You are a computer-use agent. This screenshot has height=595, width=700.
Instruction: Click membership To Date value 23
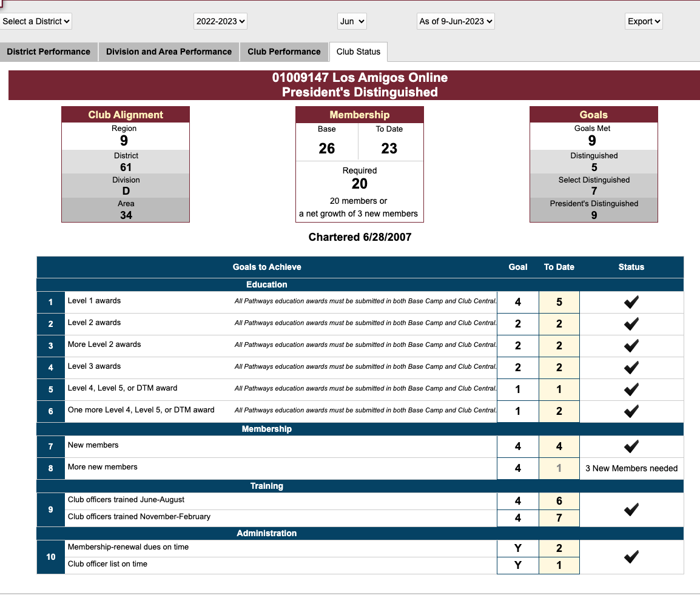click(389, 148)
